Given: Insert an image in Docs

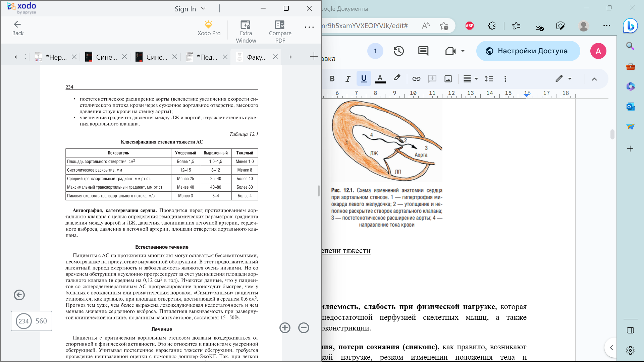Looking at the screenshot, I should [448, 79].
